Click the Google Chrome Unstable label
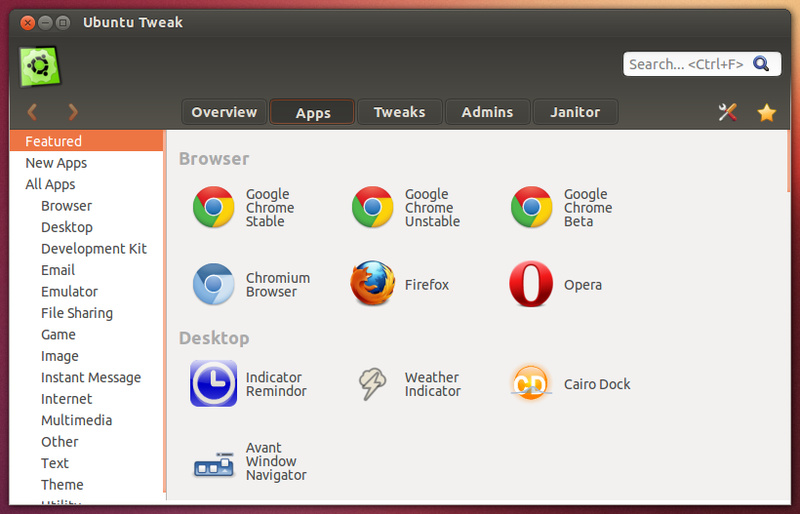The height and width of the screenshot is (514, 800). click(432, 207)
